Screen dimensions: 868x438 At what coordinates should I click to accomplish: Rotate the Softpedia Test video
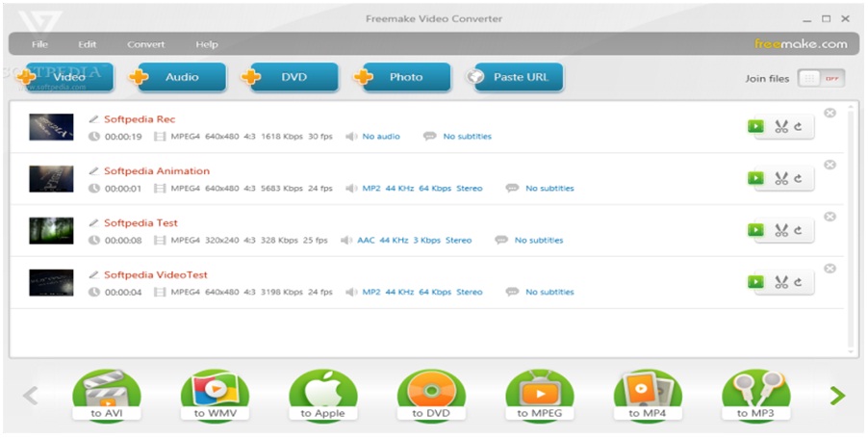(x=799, y=230)
